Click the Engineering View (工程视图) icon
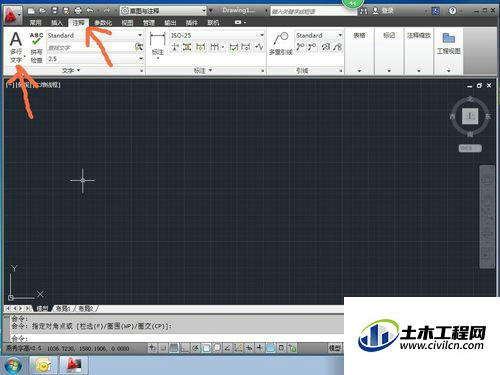The height and width of the screenshot is (375, 500). pyautogui.click(x=449, y=43)
